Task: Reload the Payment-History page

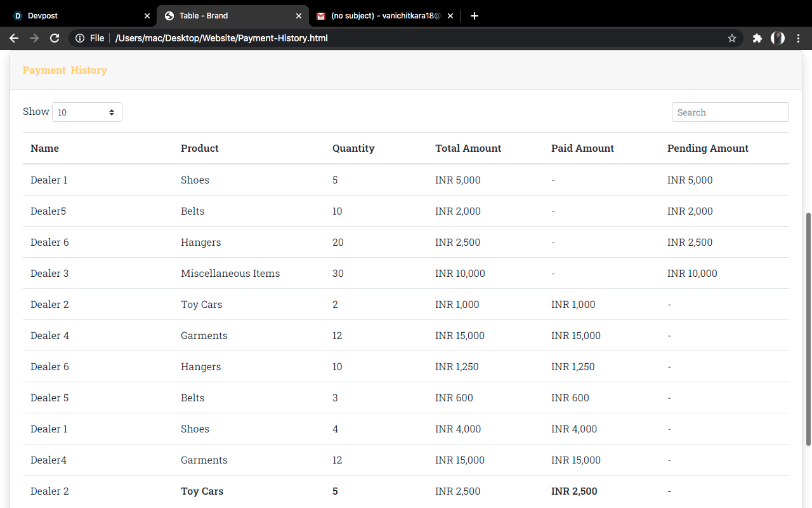Action: pyautogui.click(x=55, y=38)
